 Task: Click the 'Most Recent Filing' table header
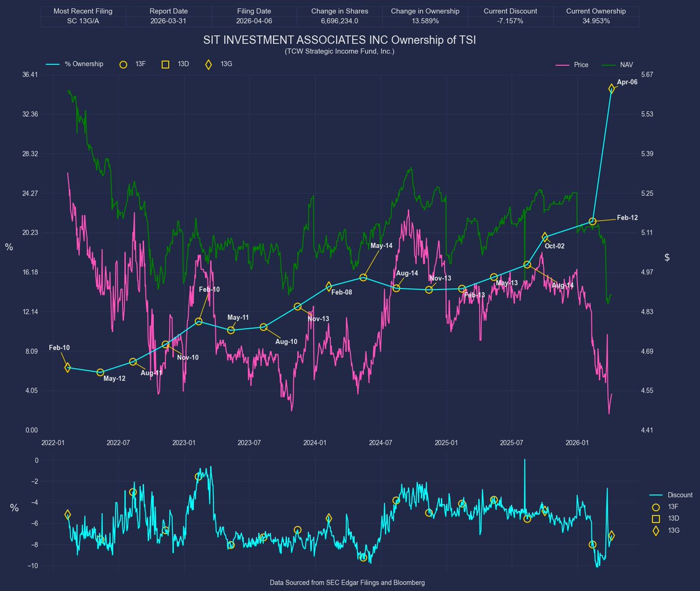[x=83, y=11]
